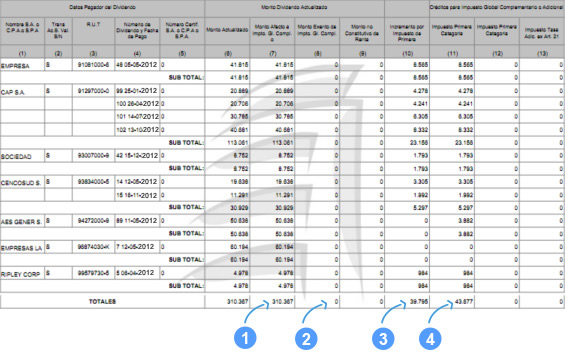
Task: Select column (11) sub total 5.297
Action: [x=465, y=208]
